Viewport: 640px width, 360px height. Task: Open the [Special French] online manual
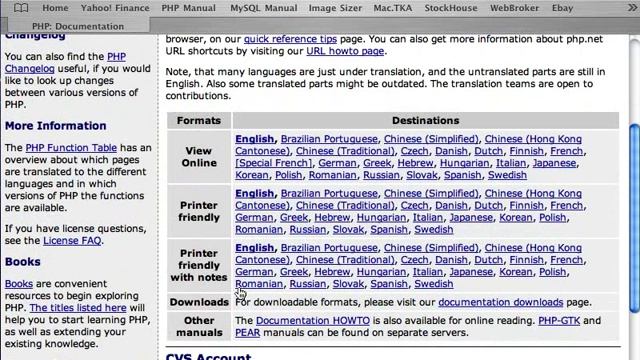273,163
